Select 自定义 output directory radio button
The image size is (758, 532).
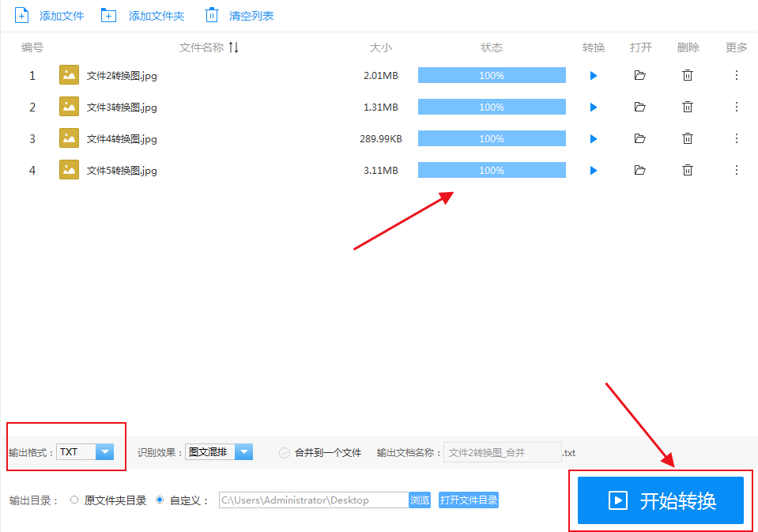coord(160,500)
